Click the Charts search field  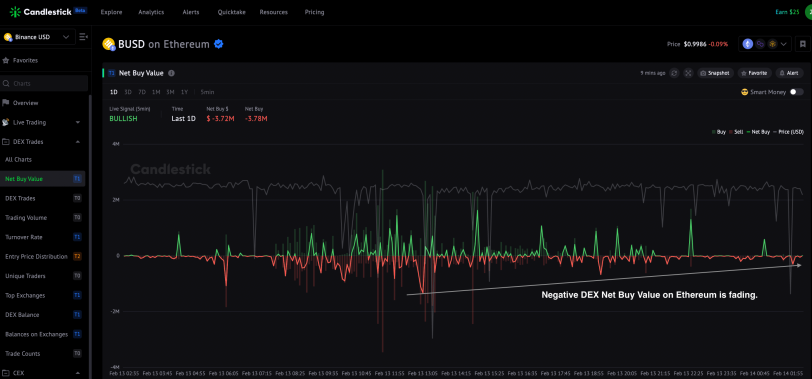(44, 83)
